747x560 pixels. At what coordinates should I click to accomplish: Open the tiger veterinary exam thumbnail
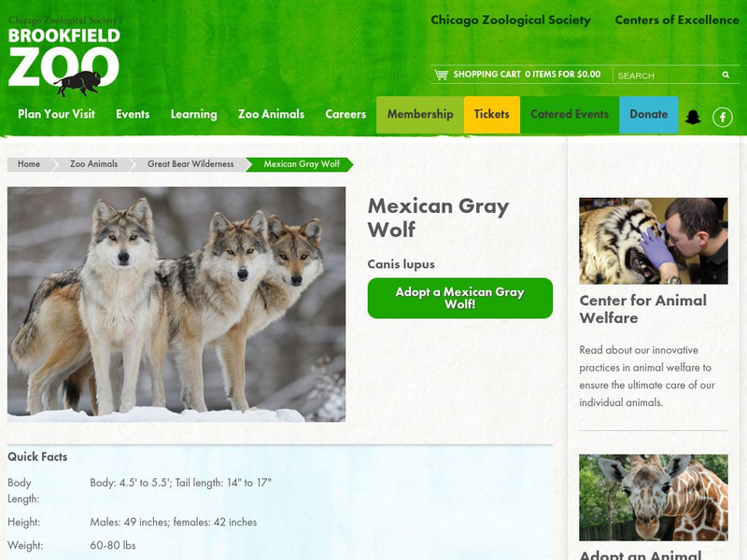pyautogui.click(x=653, y=241)
